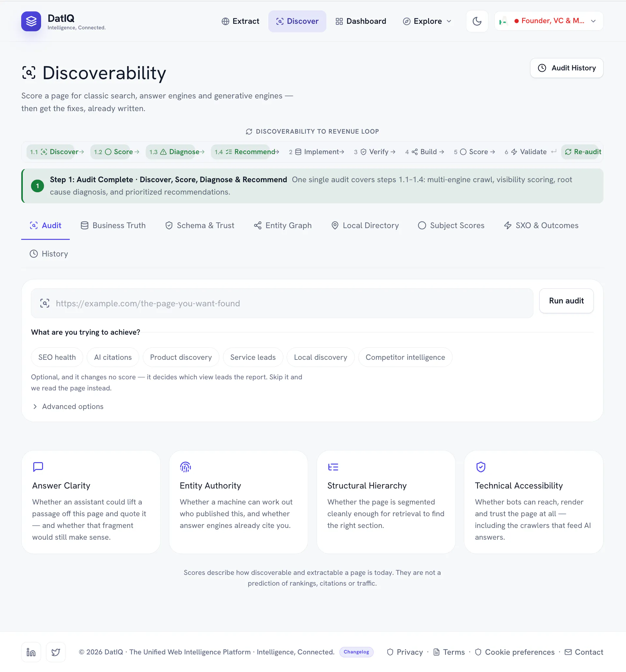This screenshot has width=626, height=672.
Task: Click the clock icon on Audit History
Action: click(x=542, y=68)
